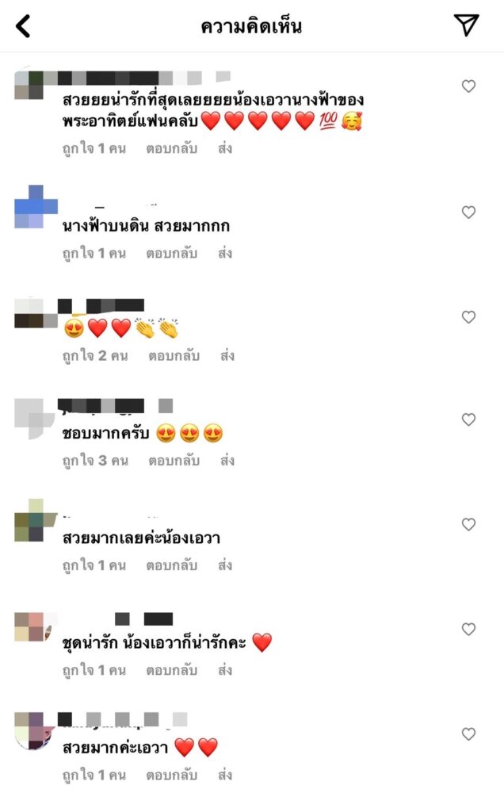Reply to the 'ชอบมากครับ' comment
The image size is (504, 812).
(174, 461)
